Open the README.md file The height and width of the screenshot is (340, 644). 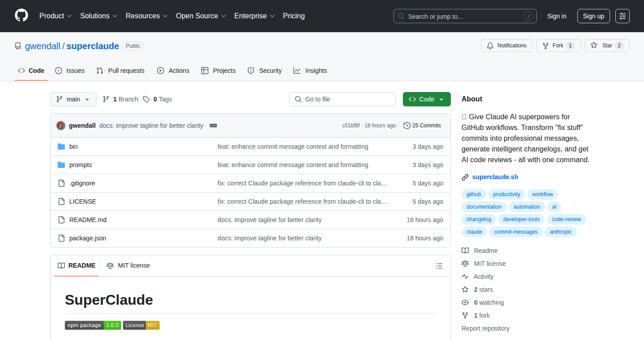[x=88, y=220]
